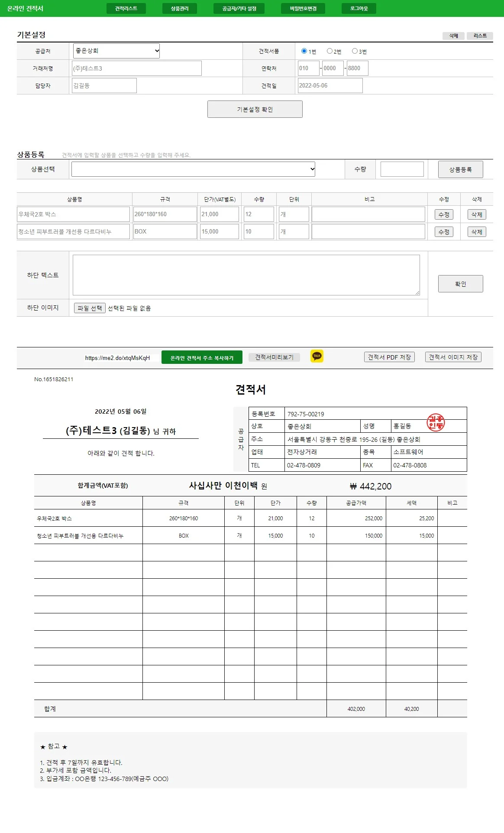
Task: Open the 공급처 supplier dropdown
Action: click(x=116, y=51)
